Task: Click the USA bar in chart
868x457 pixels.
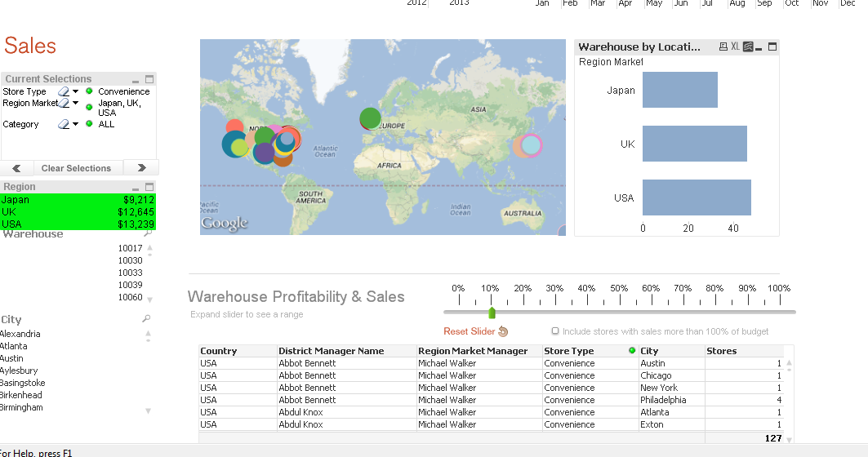Action: 697,197
